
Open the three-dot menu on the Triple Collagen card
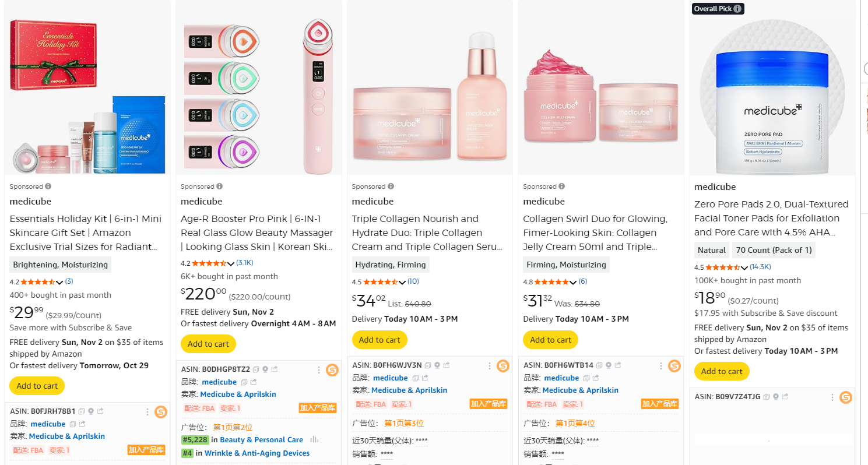pyautogui.click(x=489, y=365)
